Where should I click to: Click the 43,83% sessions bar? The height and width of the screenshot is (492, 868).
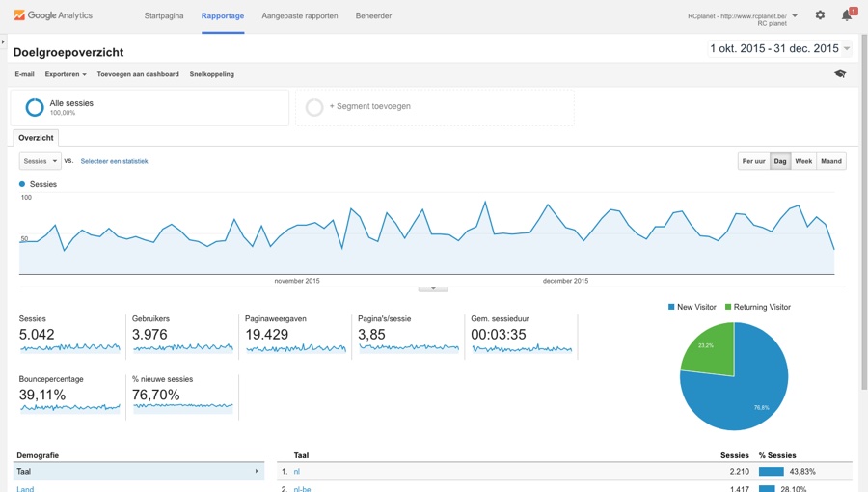click(772, 472)
